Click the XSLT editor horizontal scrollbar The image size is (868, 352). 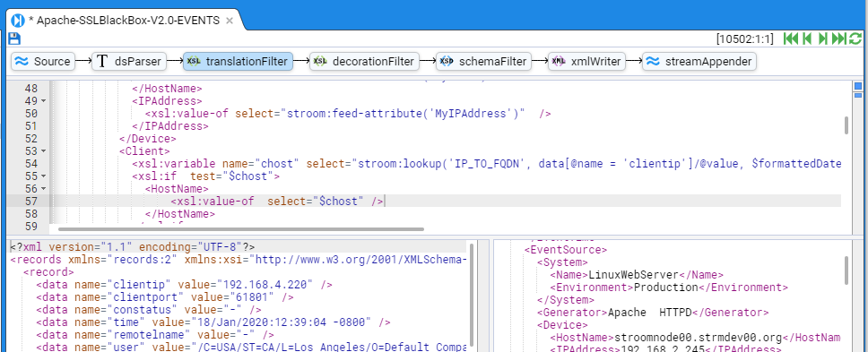click(x=241, y=228)
